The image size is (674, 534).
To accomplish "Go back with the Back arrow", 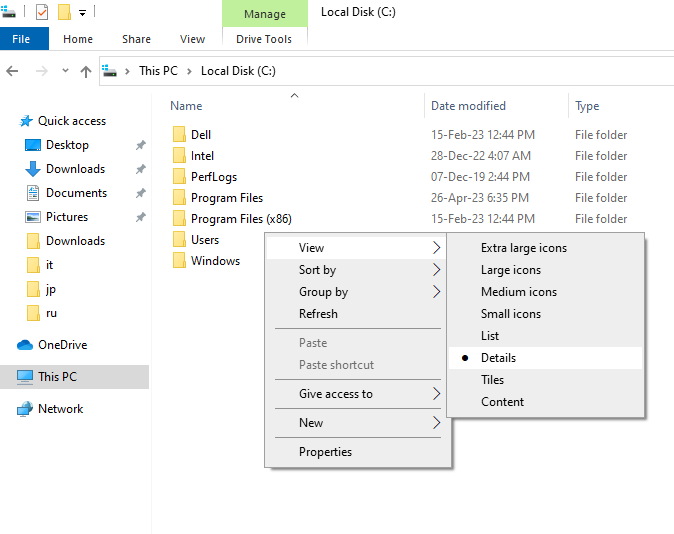I will pyautogui.click(x=12, y=71).
